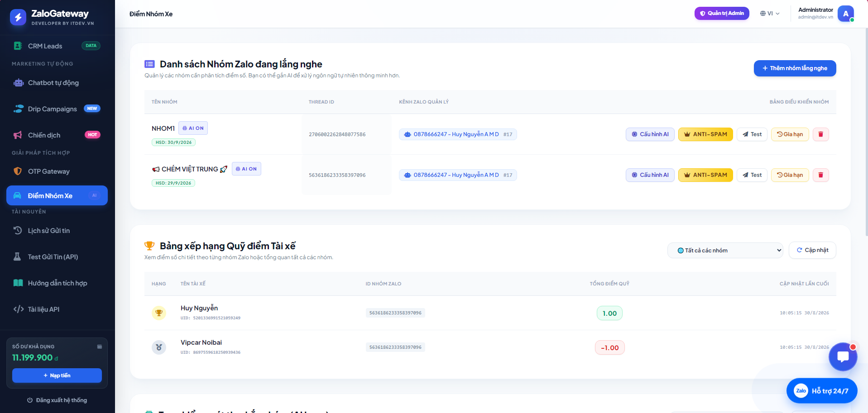The height and width of the screenshot is (413, 868).
Task: Open Chatbot tự động menu item
Action: 57,83
